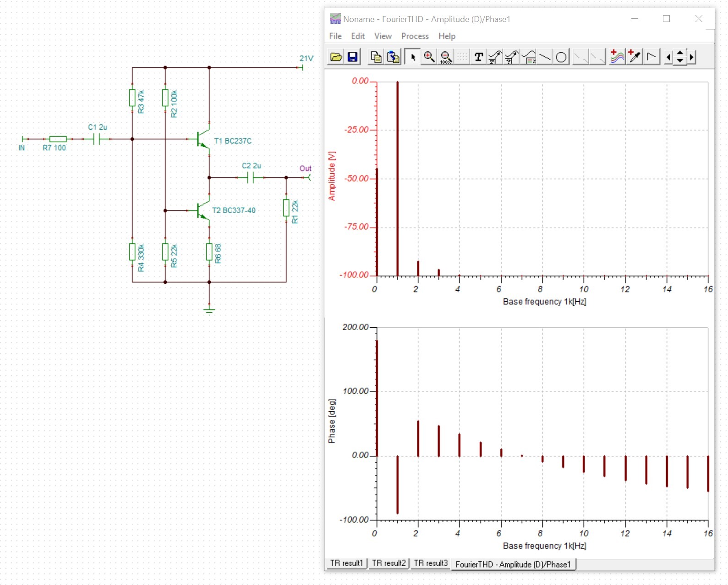Minimize the FourierTHD window

click(x=635, y=19)
